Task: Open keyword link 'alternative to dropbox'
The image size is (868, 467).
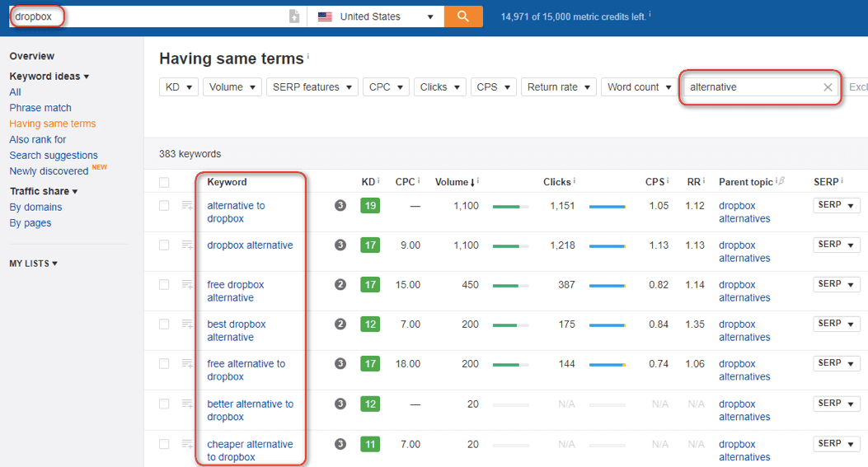Action: click(237, 212)
